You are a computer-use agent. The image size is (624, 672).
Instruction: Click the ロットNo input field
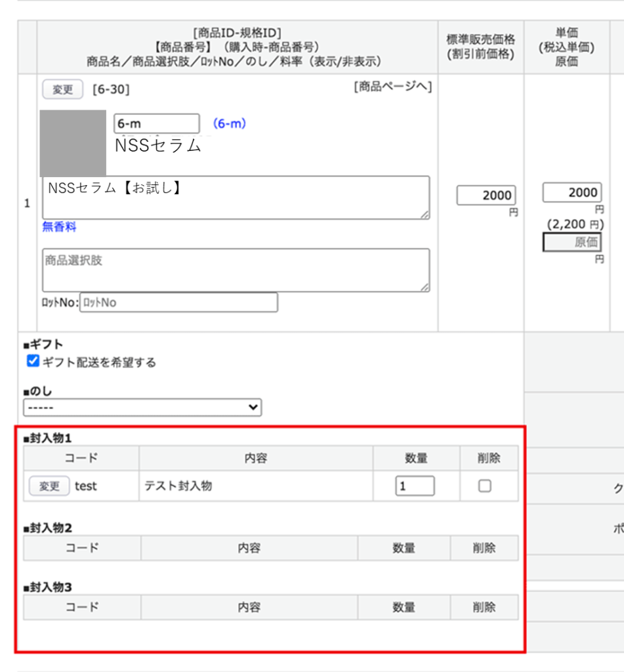tap(178, 303)
